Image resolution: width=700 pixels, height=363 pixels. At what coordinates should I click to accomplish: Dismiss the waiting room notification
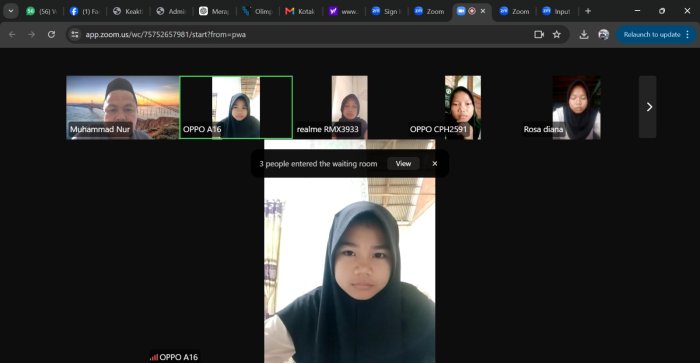(x=434, y=164)
